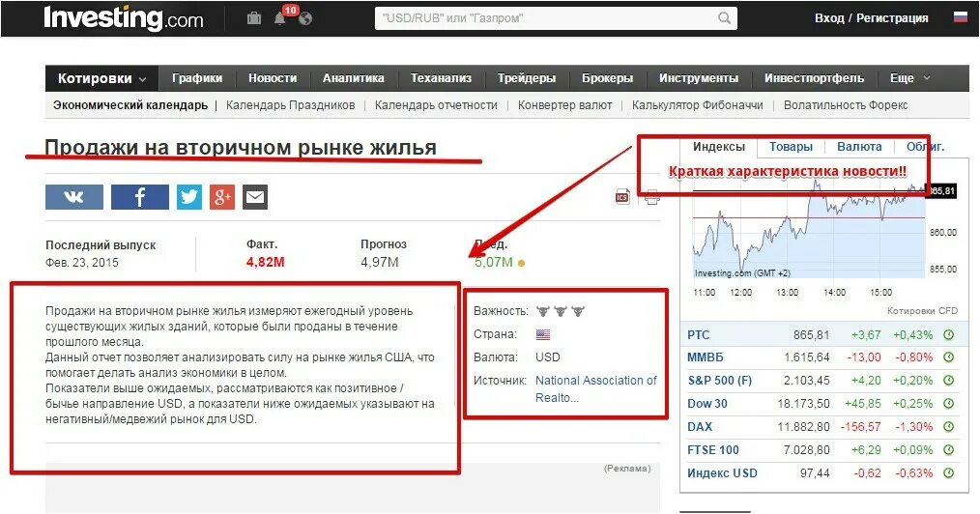Select the Товары tab
Viewport: 980px width, 514px height.
(x=791, y=147)
